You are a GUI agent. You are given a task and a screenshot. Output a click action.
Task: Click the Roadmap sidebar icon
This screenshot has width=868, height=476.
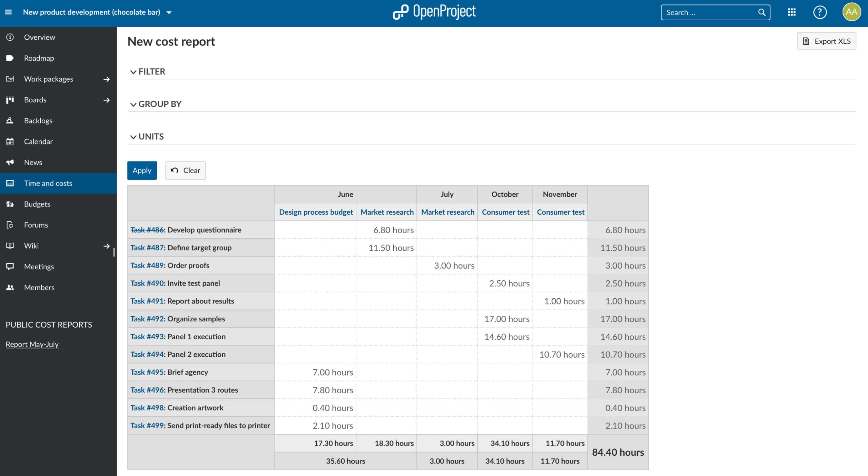tap(9, 58)
